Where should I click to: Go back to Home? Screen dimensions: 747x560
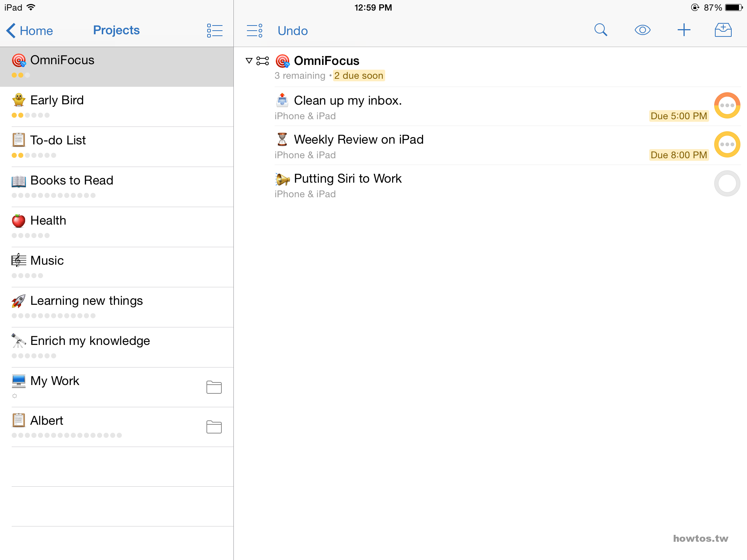[30, 31]
